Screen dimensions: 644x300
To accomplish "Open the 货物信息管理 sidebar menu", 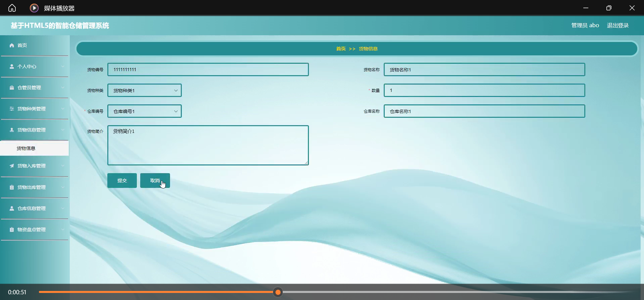I will coord(35,130).
